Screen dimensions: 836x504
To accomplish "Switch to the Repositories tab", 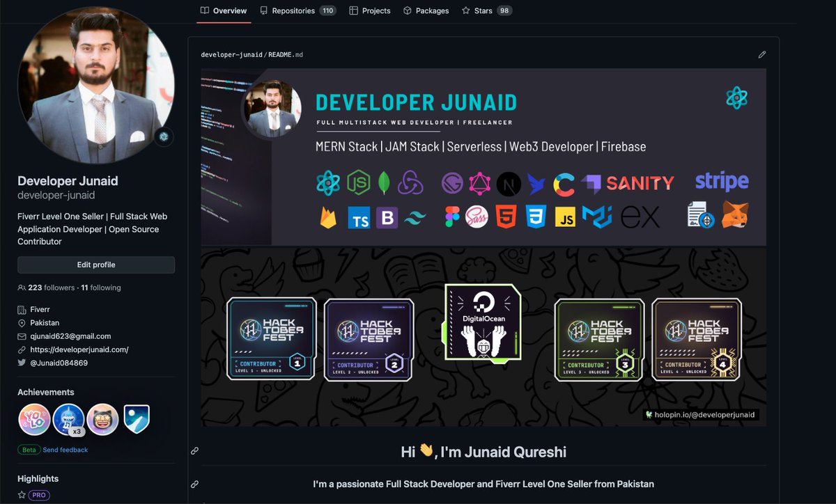I will 298,10.
